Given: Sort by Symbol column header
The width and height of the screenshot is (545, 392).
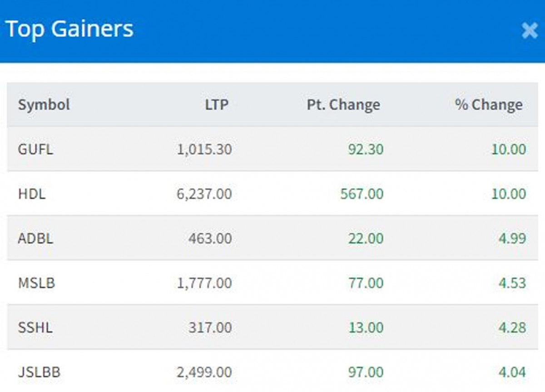Looking at the screenshot, I should pos(44,105).
